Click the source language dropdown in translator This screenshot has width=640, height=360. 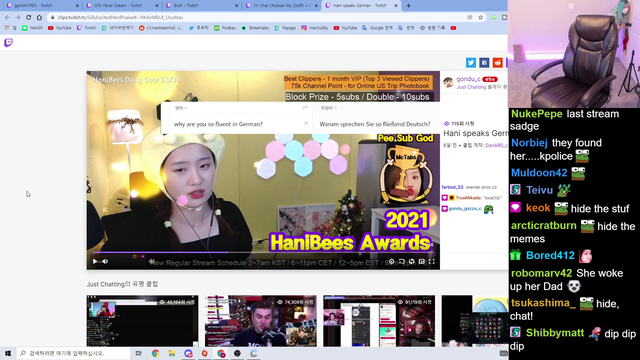tap(181, 108)
